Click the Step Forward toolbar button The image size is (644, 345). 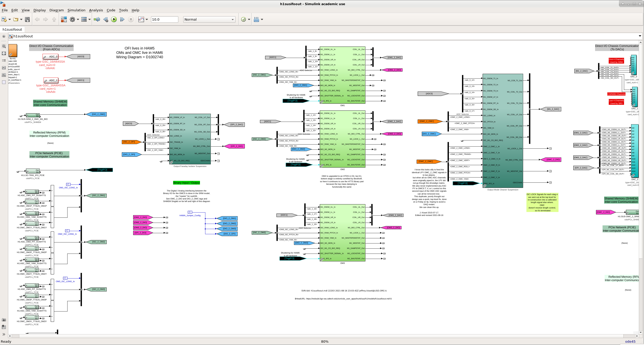tap(122, 19)
